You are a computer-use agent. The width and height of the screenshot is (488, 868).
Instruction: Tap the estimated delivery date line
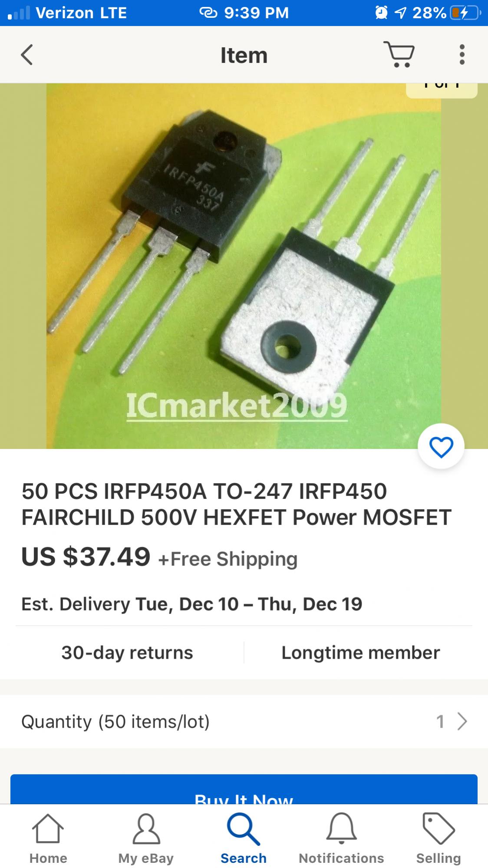(x=191, y=604)
